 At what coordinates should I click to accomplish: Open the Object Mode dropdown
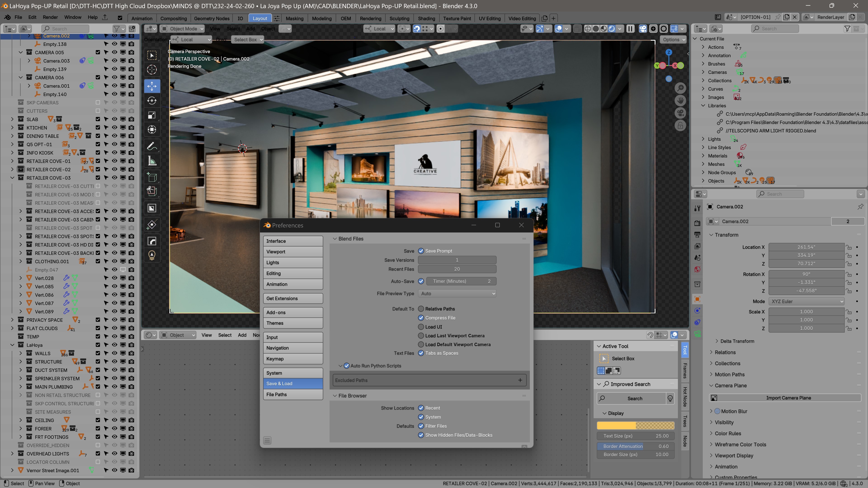pyautogui.click(x=182, y=29)
